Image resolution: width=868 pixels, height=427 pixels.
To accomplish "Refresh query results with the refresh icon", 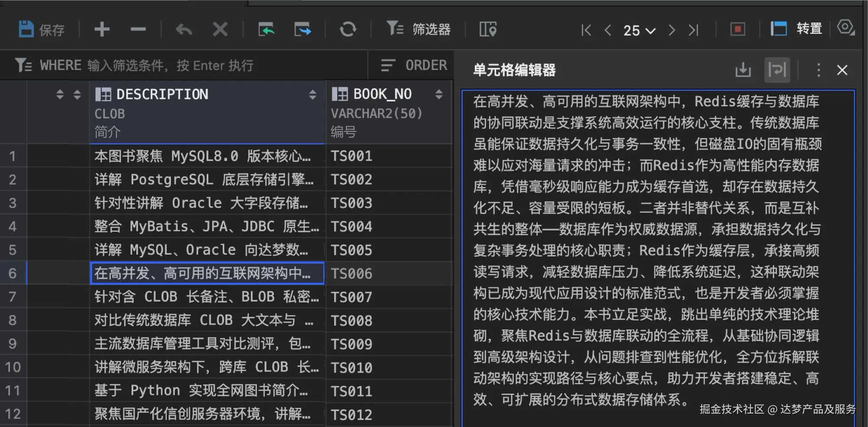I will pos(348,30).
